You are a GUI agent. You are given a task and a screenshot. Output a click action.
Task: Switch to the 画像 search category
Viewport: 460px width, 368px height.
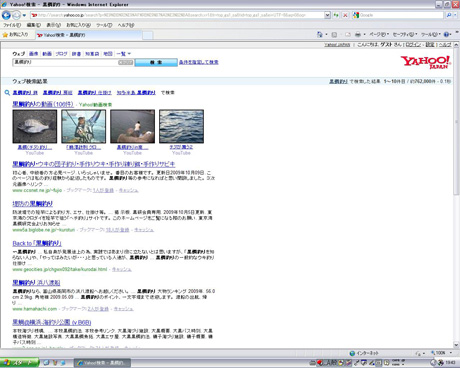(34, 54)
